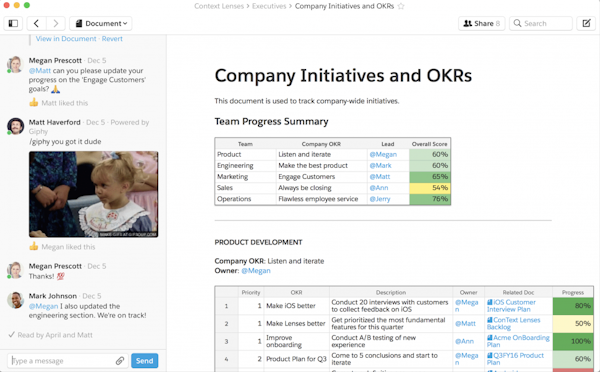
Task: Go back with the left arrow
Action: (37, 23)
